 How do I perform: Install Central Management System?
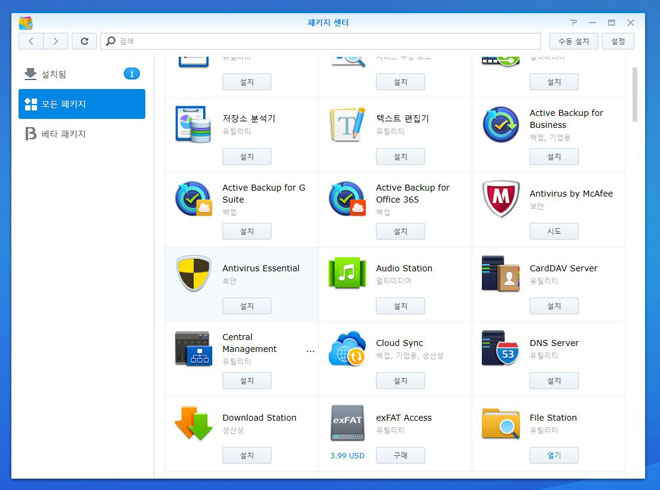[247, 381]
